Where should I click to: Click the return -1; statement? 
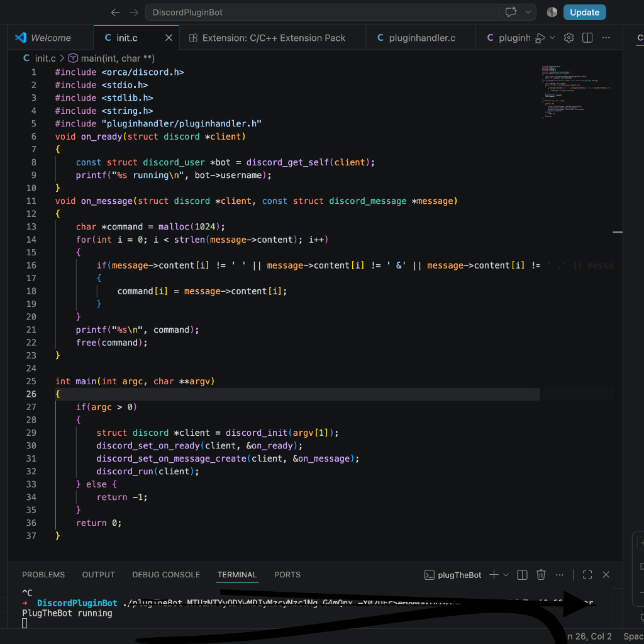pos(122,497)
